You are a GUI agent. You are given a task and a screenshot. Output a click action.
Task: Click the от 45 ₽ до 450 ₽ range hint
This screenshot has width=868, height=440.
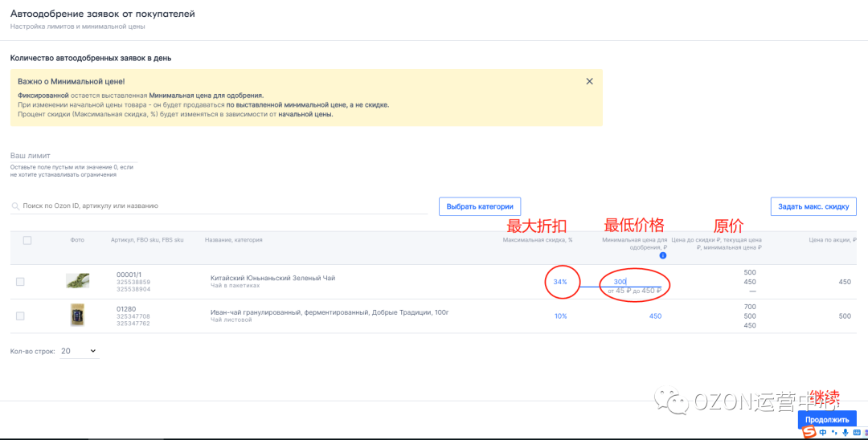634,291
